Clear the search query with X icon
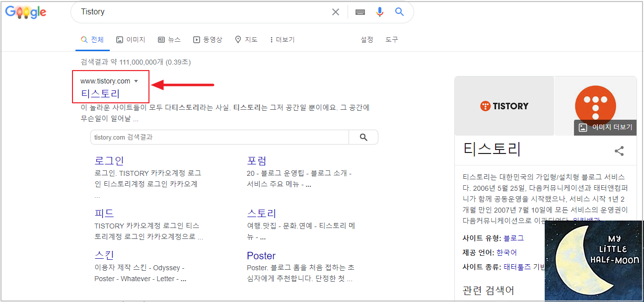The image size is (644, 302). (x=336, y=12)
